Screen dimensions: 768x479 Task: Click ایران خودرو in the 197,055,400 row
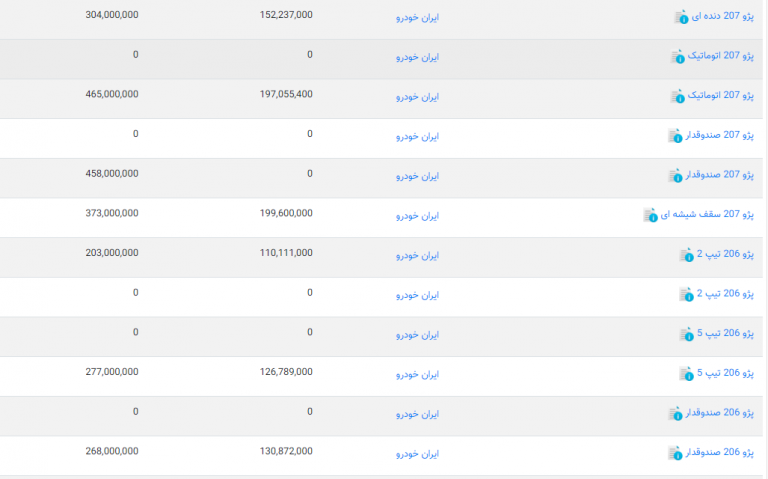click(x=417, y=97)
